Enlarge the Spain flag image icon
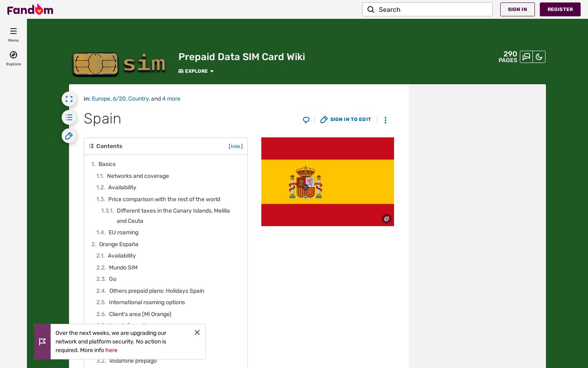Viewport: 588px width, 368px height. (386, 219)
